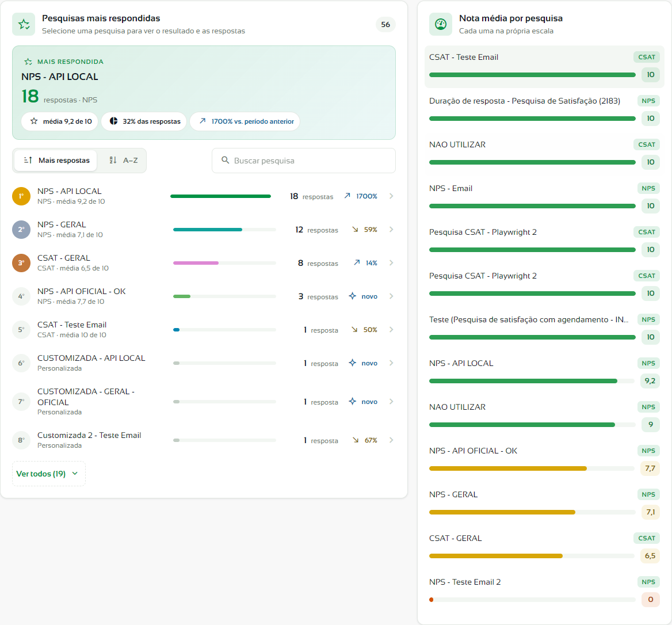Screen dimensions: 672x625
Task: Select Teste (Pesquisa de satisfação com agendamento row
Action: (x=544, y=329)
